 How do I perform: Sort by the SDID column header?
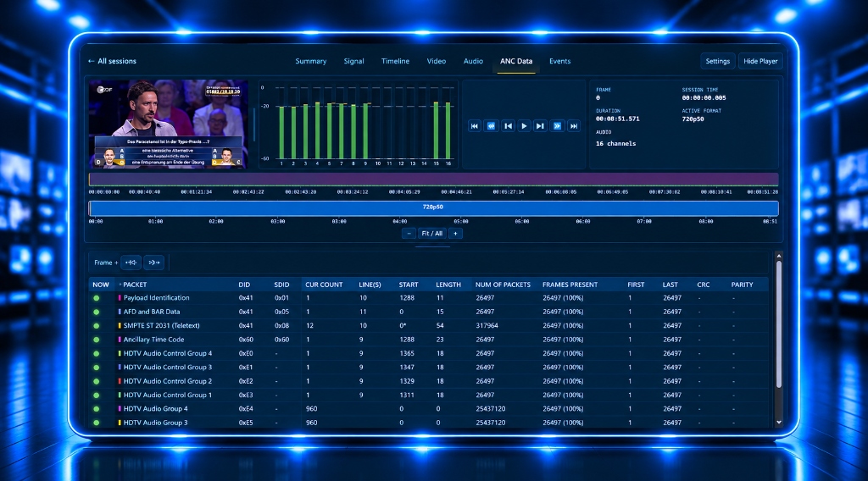[281, 285]
